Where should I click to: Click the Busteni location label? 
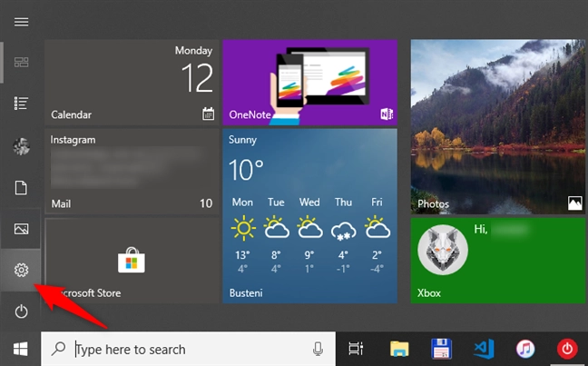point(246,292)
